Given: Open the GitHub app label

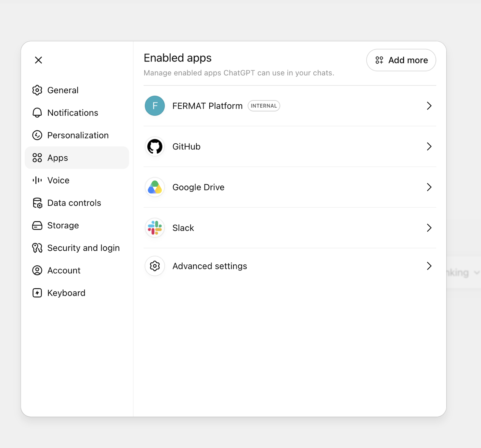Looking at the screenshot, I should pos(186,147).
